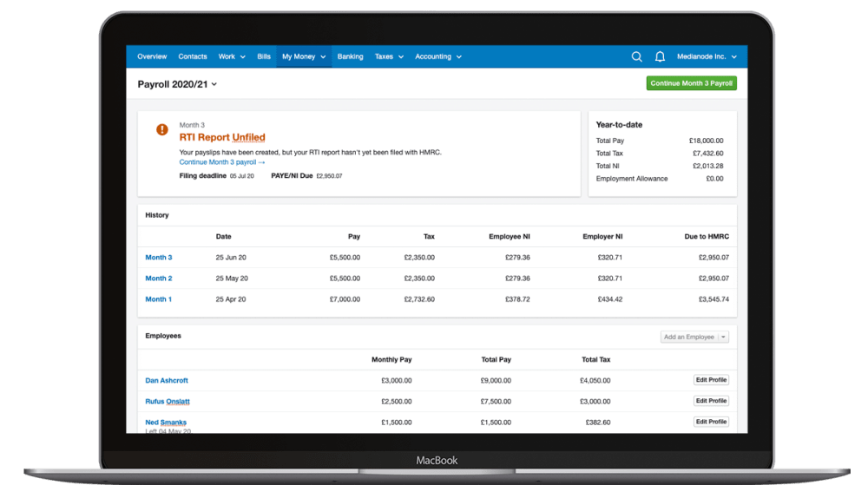868x485 pixels.
Task: Click Month 1 Employer NI £434.42
Action: pyautogui.click(x=609, y=299)
